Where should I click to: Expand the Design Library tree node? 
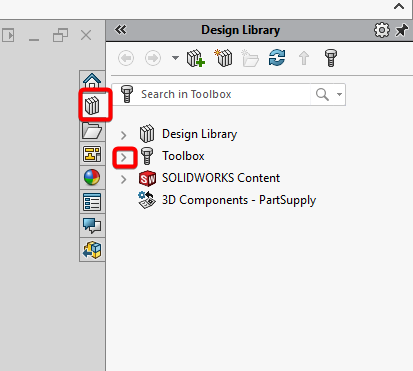[124, 135]
